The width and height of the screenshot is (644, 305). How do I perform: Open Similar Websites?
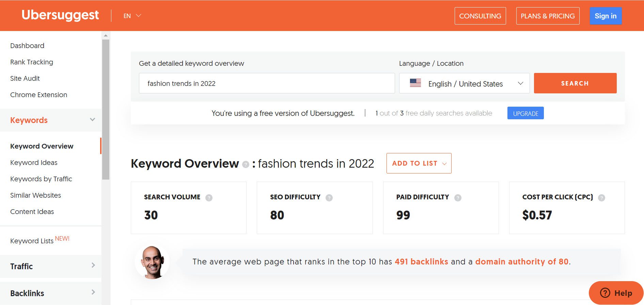click(35, 195)
